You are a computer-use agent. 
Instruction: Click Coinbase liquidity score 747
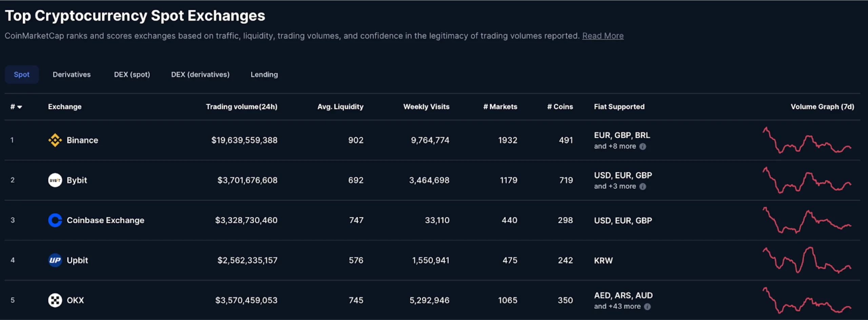click(356, 220)
